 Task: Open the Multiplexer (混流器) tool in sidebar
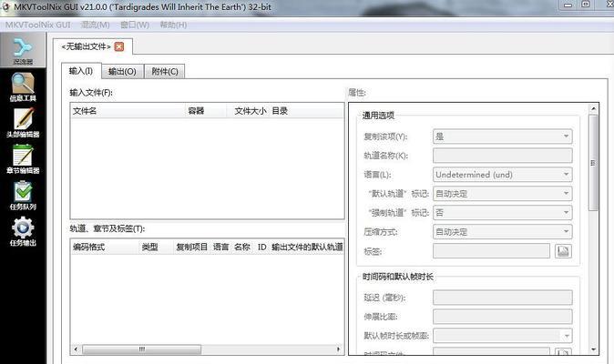point(23,51)
